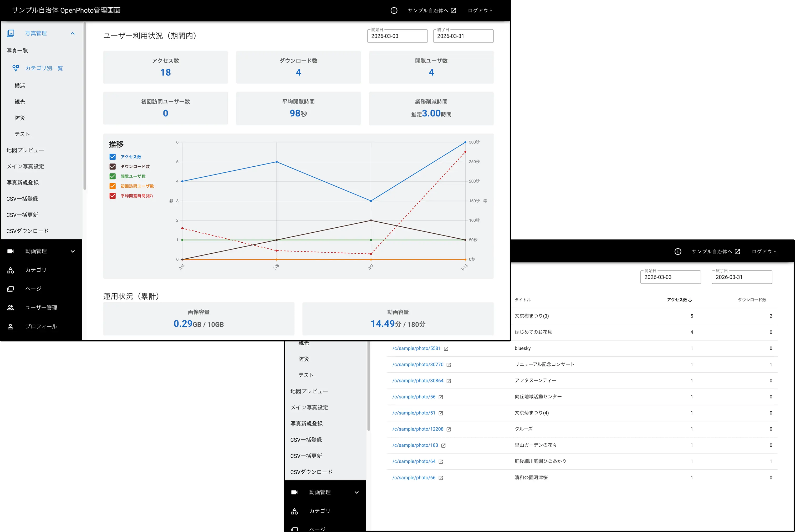
Task: Uncheck the アクセス数 chart series checkbox
Action: (x=113, y=157)
